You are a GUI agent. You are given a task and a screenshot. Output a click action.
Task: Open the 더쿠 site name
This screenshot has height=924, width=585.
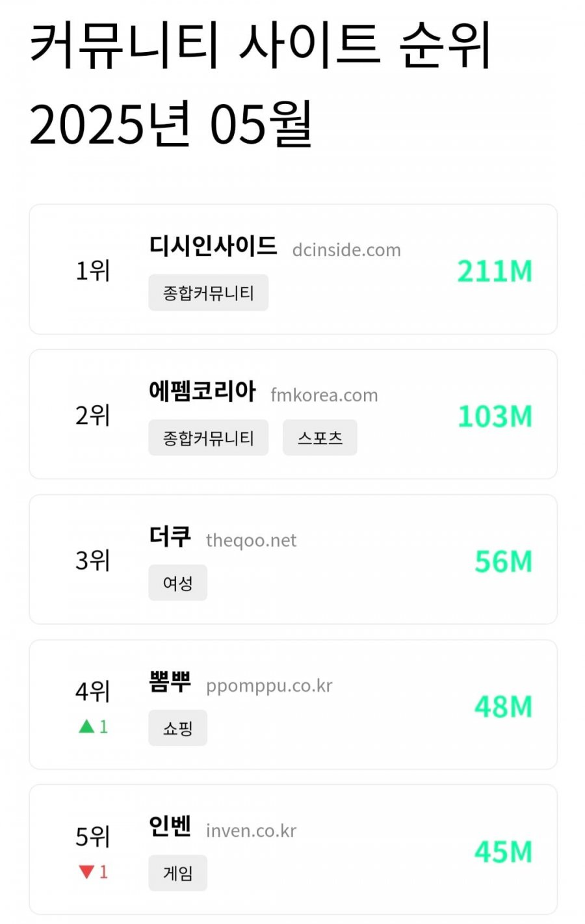[170, 536]
